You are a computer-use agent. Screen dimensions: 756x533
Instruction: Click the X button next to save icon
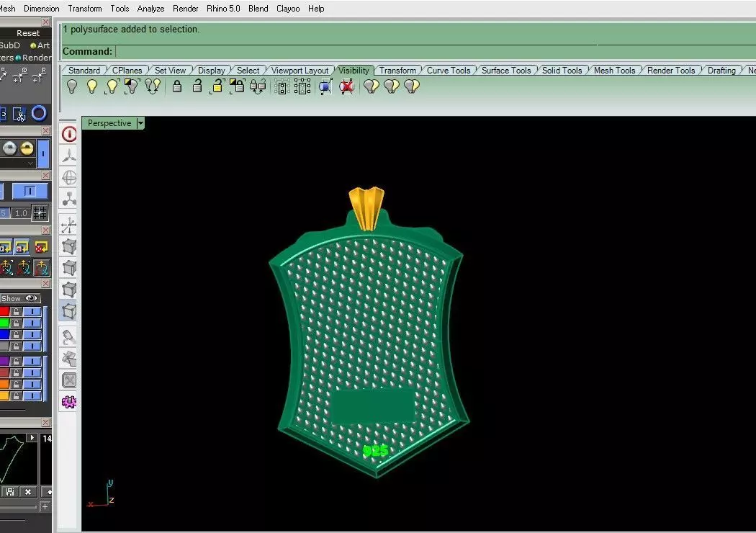coord(28,491)
